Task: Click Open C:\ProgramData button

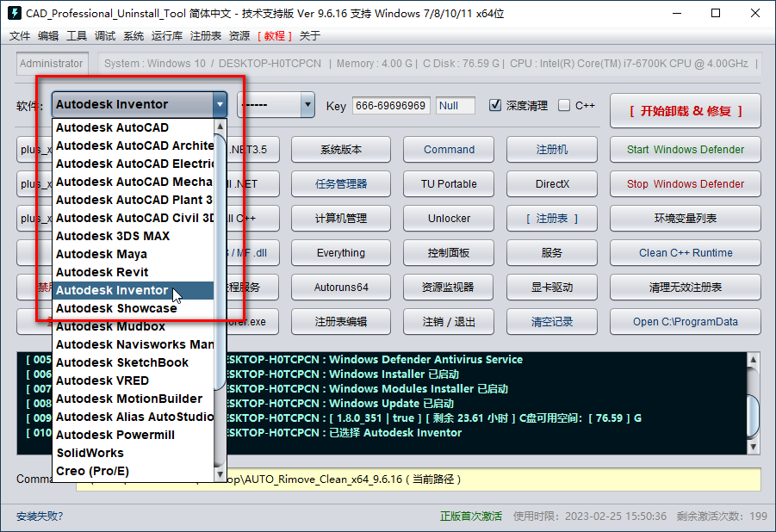Action: (686, 322)
